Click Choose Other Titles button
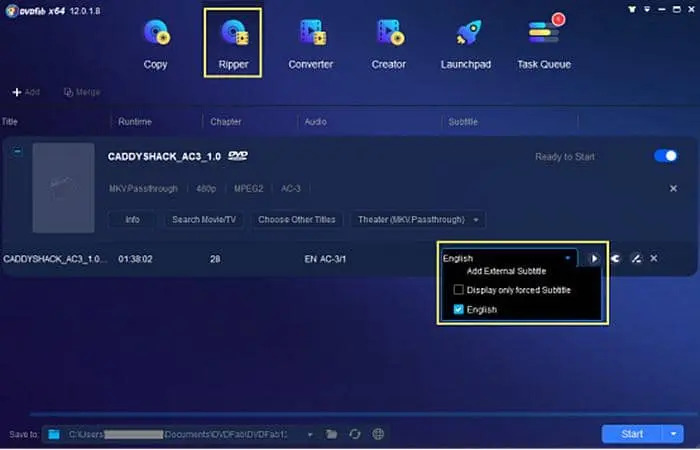This screenshot has height=450, width=700. (x=296, y=220)
